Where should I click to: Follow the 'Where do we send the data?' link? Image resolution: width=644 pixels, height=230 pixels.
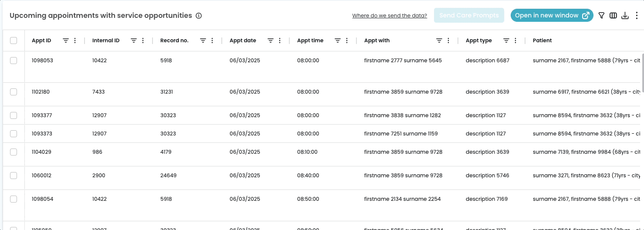click(x=390, y=16)
